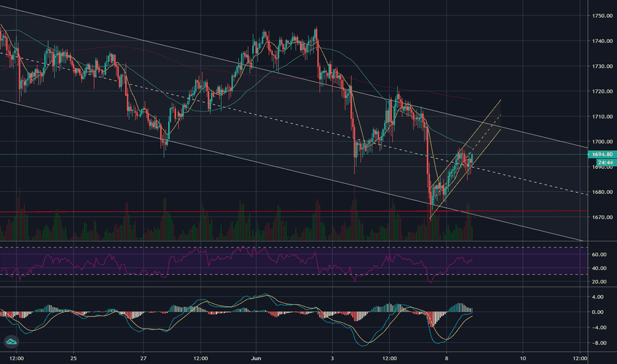This screenshot has width=617, height=364.
Task: Click the 25 date label on time axis
Action: [73, 358]
